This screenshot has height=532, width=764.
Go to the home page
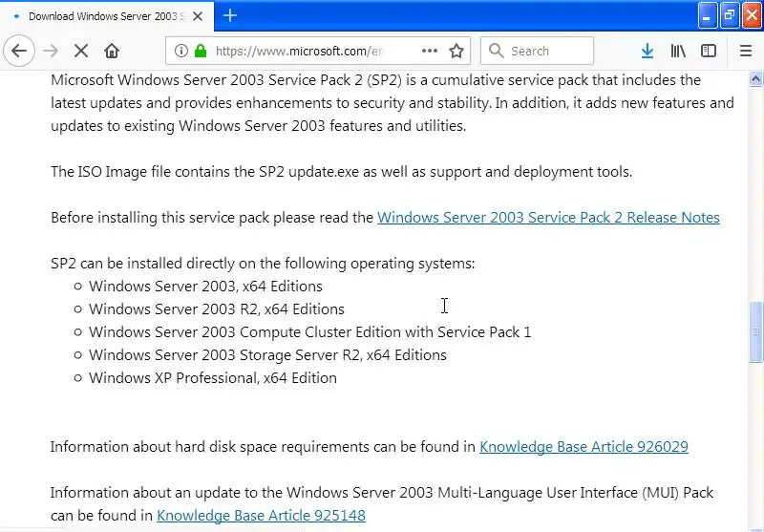pos(112,52)
